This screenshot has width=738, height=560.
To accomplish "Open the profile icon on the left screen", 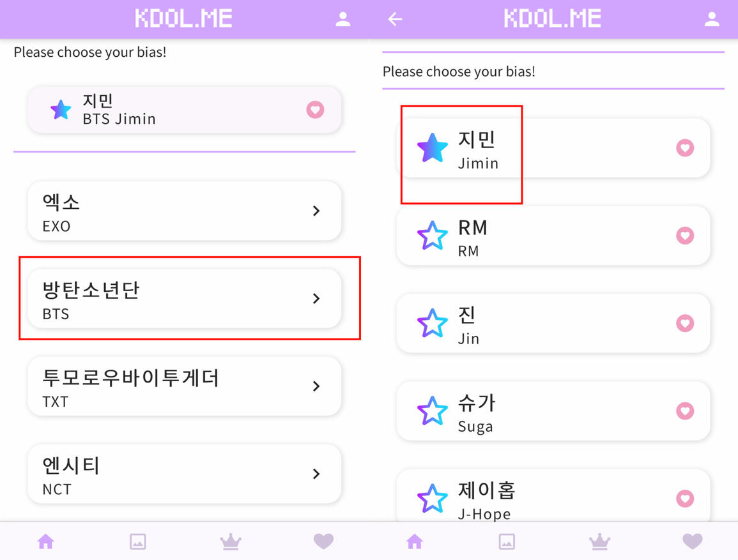I will click(x=343, y=19).
